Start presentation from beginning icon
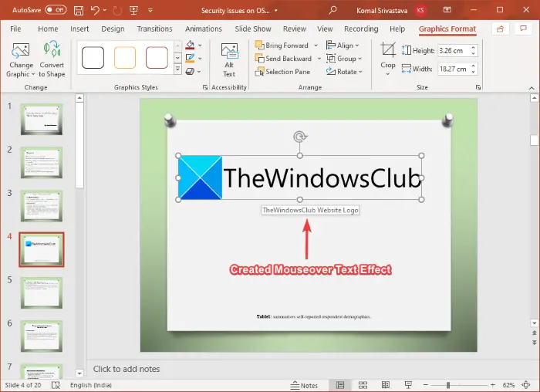The image size is (540, 392). (x=133, y=10)
